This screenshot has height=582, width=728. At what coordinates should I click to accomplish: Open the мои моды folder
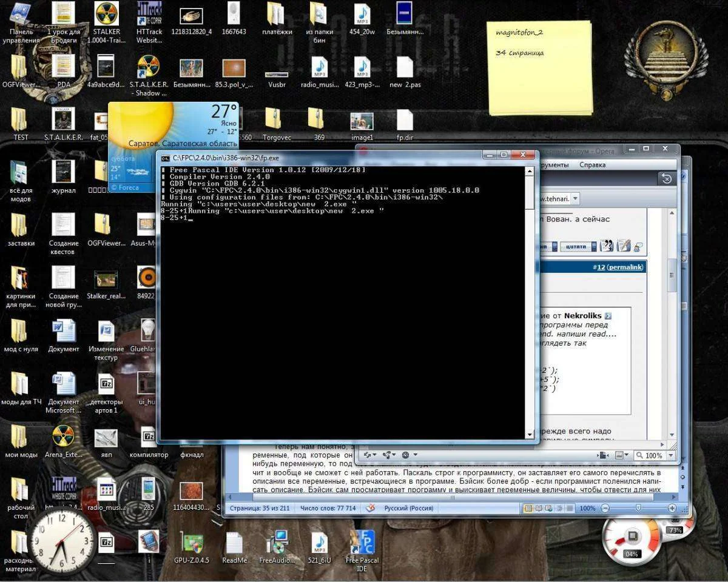(21, 443)
